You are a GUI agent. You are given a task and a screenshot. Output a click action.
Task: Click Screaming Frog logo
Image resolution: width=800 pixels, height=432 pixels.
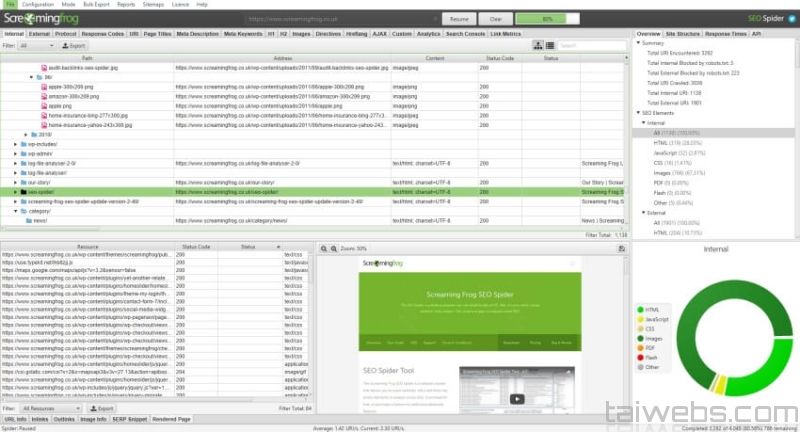(41, 19)
